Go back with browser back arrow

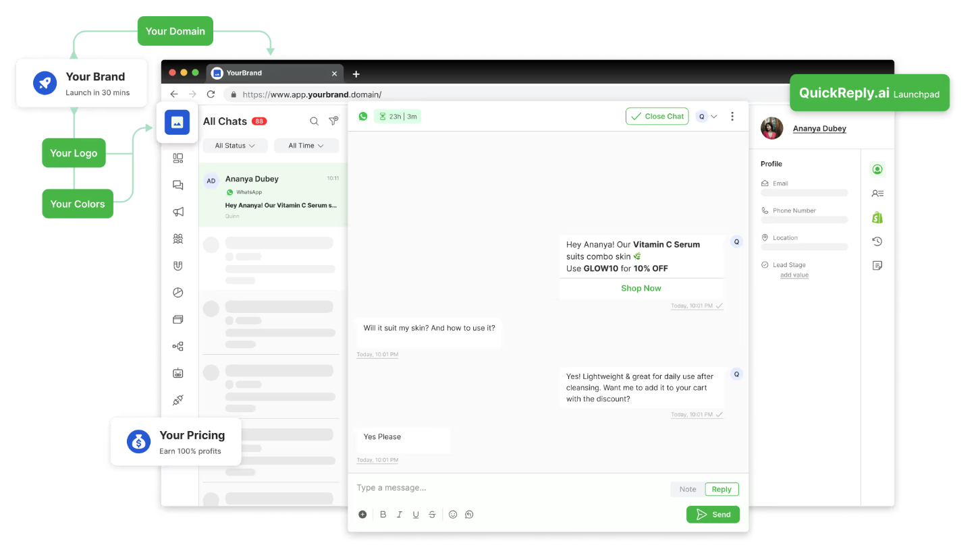[174, 94]
